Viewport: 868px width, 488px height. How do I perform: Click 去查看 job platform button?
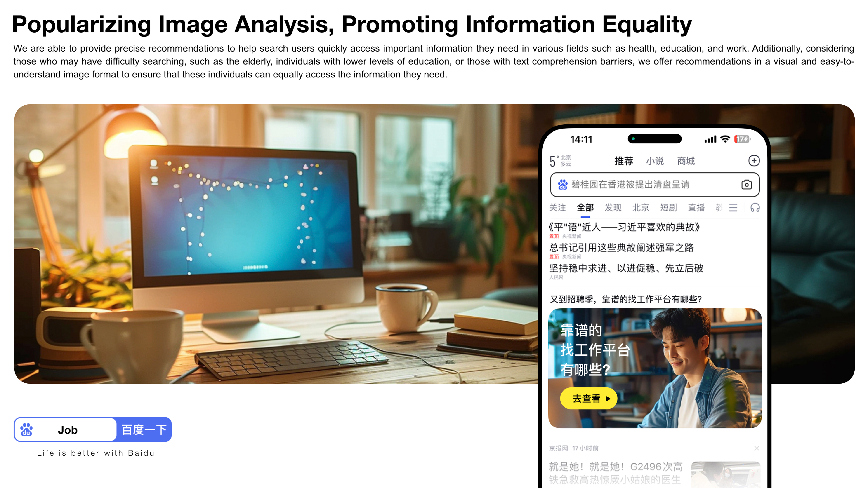(587, 398)
